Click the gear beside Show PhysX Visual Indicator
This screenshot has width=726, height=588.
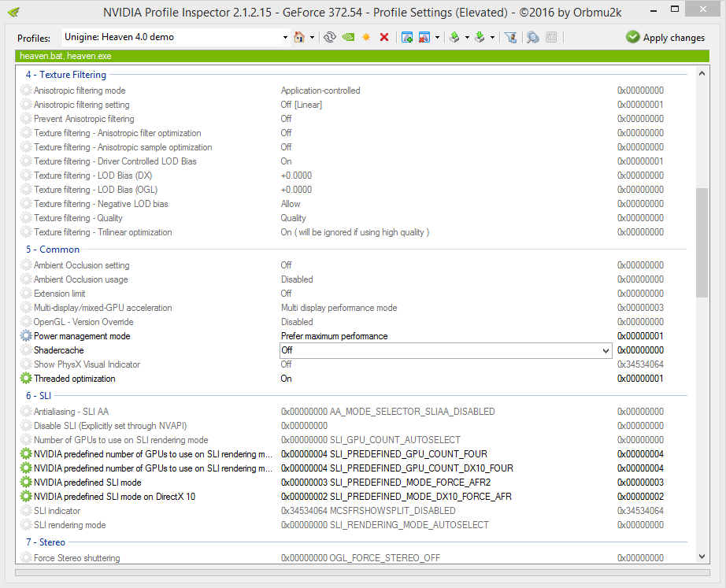tap(26, 364)
